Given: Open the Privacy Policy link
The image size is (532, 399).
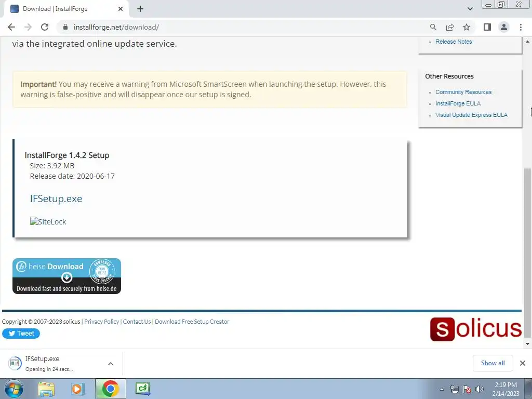Looking at the screenshot, I should [101, 322].
